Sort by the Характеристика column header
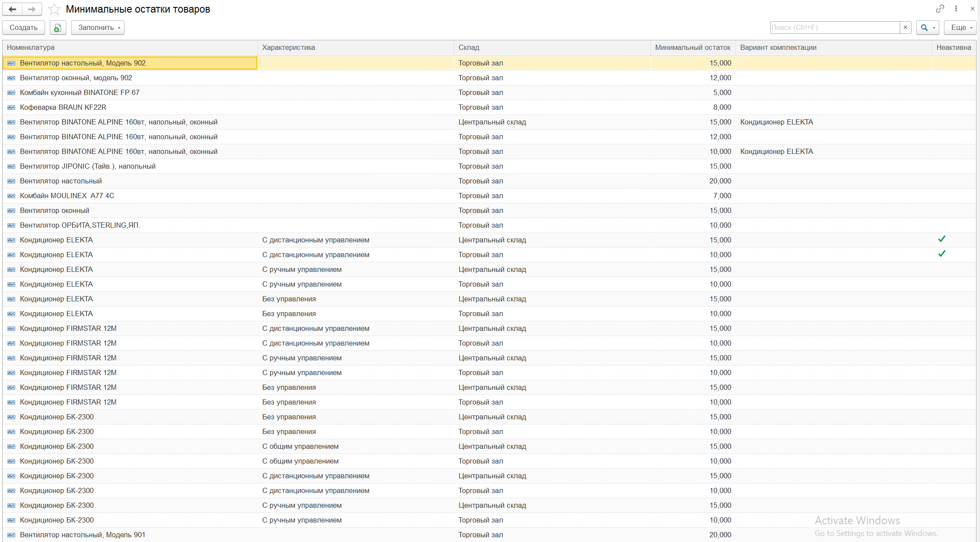This screenshot has width=980, height=542. 356,48
